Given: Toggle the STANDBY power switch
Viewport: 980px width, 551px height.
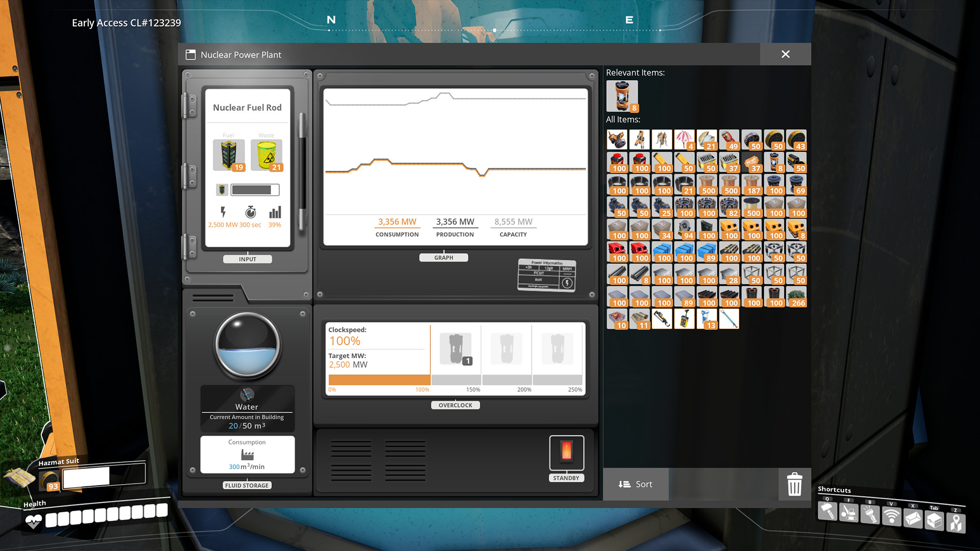Looking at the screenshot, I should coord(566,453).
